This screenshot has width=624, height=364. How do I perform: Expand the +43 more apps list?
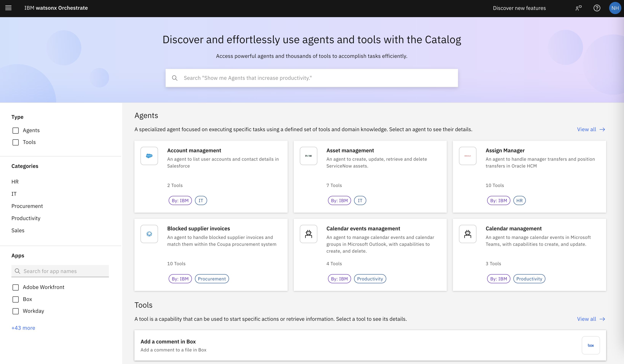(23, 328)
